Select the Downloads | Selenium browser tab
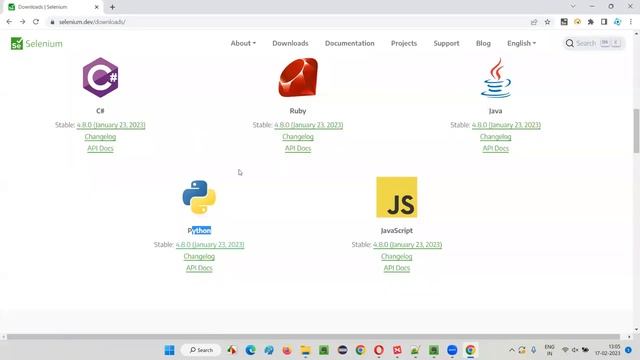Viewport: 640px width, 360px height. [x=53, y=7]
